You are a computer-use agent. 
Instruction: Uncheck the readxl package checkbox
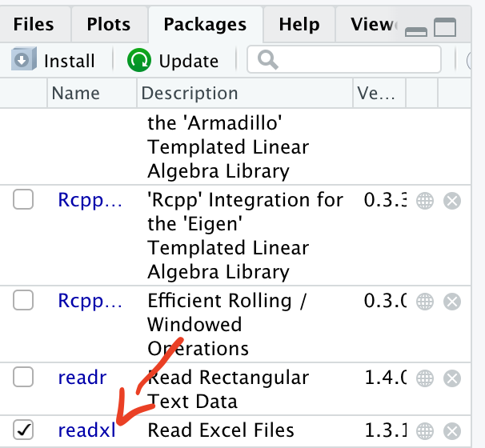(x=23, y=430)
